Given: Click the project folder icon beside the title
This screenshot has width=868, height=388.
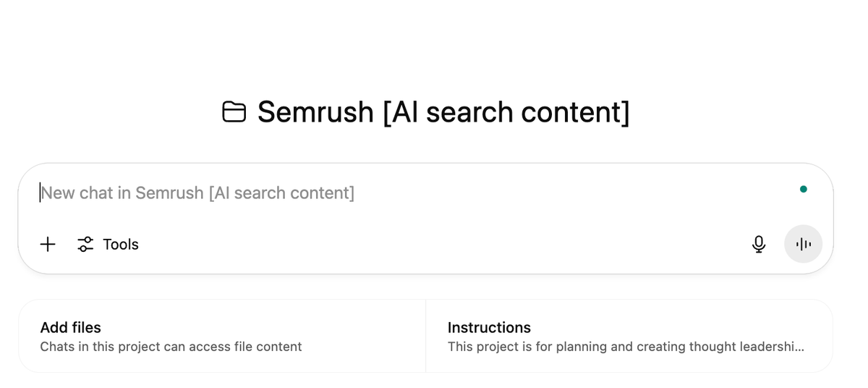Looking at the screenshot, I should tap(234, 112).
